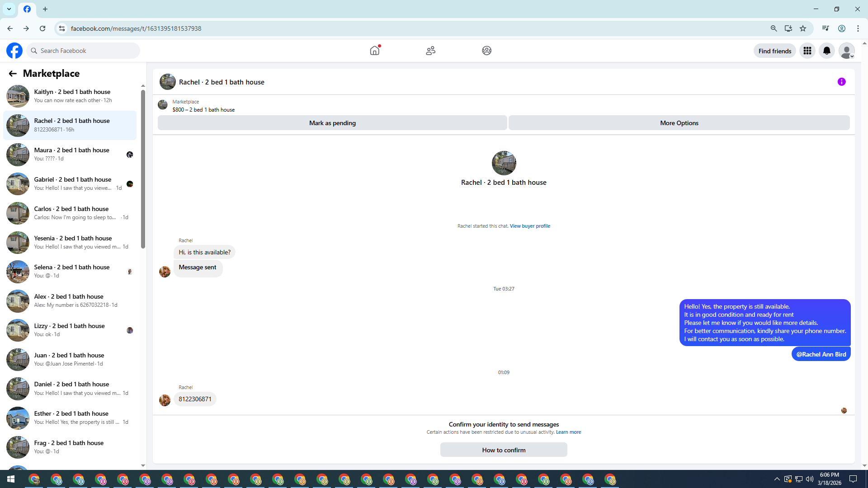Click the Facebook logo
The height and width of the screenshot is (488, 868).
[14, 51]
